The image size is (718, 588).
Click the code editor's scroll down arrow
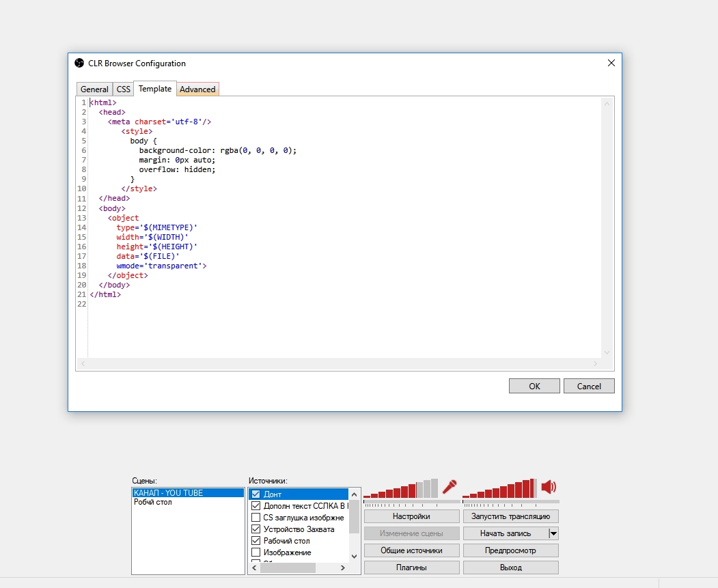pos(607,352)
